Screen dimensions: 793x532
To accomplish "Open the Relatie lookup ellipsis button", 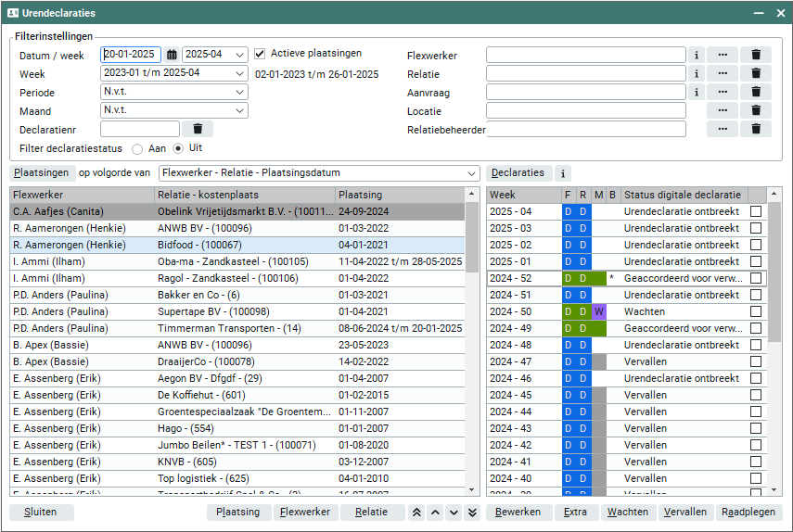I will tap(723, 73).
